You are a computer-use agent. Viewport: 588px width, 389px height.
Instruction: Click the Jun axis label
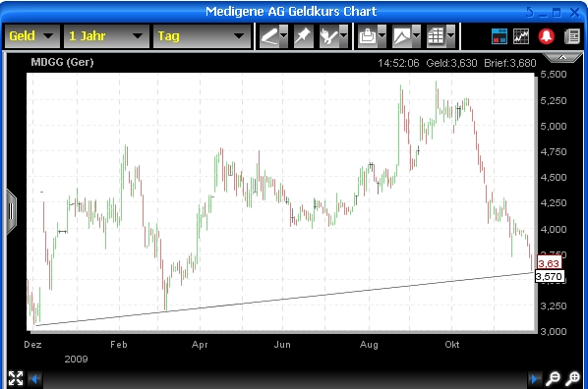pyautogui.click(x=282, y=345)
